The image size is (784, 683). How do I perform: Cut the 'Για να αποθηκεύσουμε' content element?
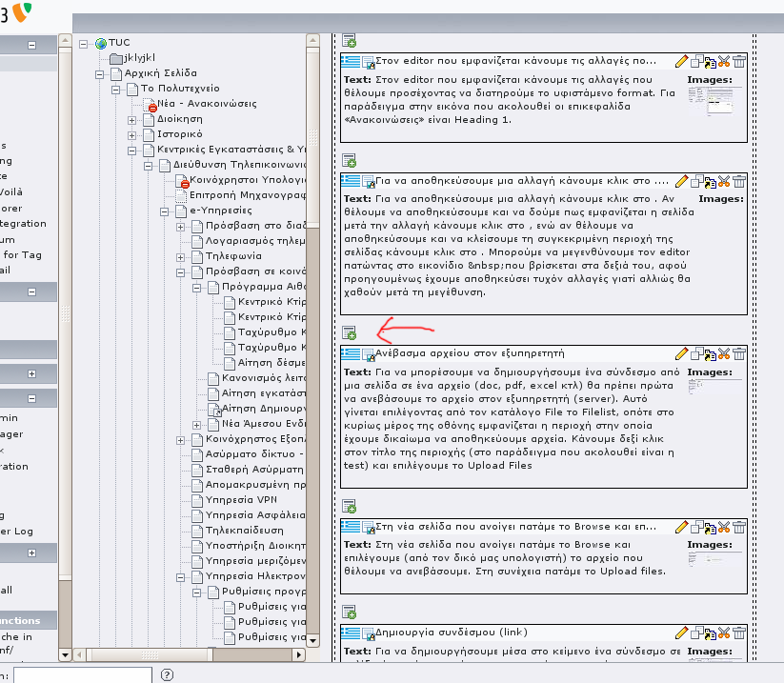point(724,181)
